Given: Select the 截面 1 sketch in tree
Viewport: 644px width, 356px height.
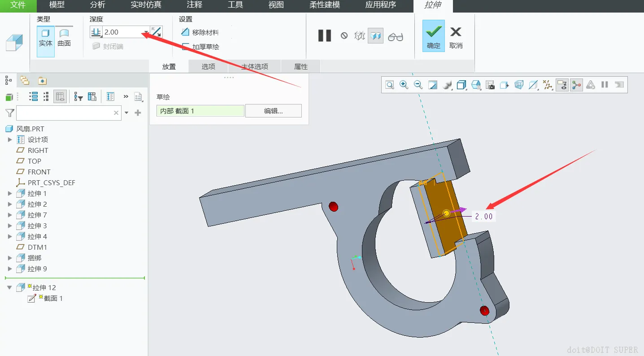Looking at the screenshot, I should 53,298.
